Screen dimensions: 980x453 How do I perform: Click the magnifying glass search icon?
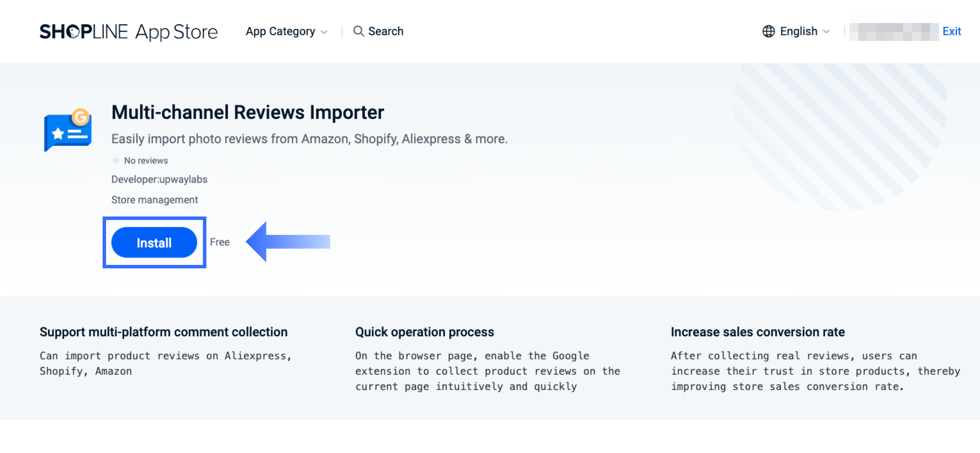click(358, 31)
